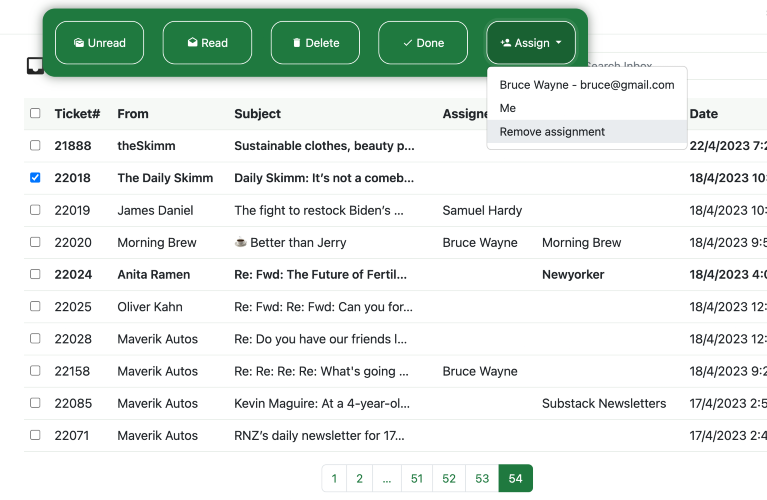Choose Me in assign menu
Viewport: 767px width, 500px height.
587,108
